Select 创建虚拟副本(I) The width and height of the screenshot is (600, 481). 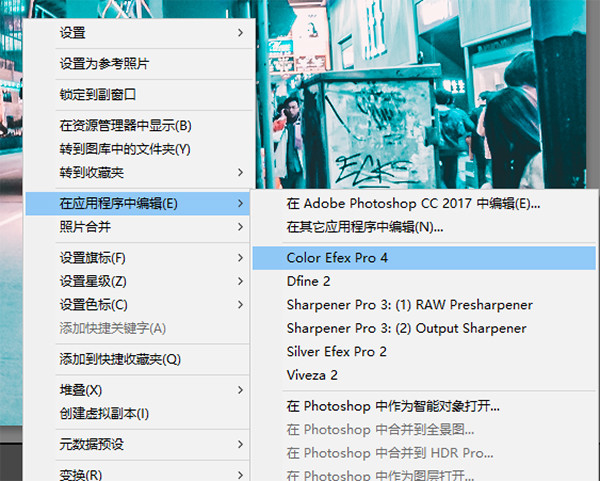104,413
